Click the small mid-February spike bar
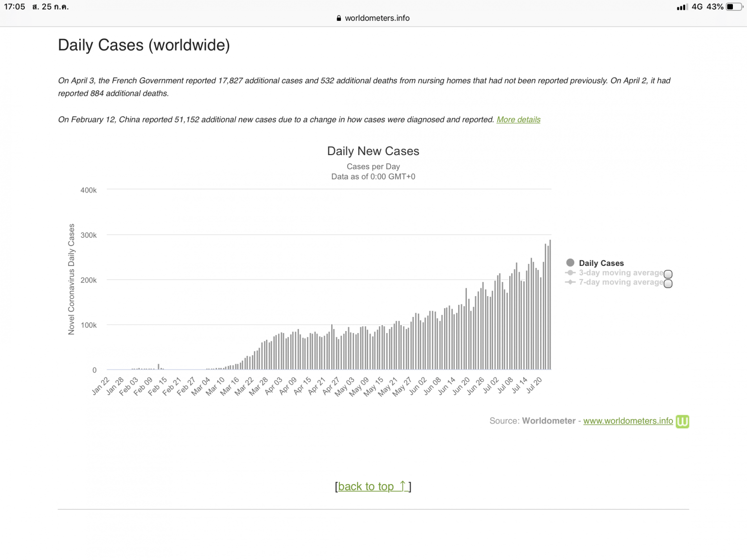Viewport: 747px width, 560px height. 159,367
